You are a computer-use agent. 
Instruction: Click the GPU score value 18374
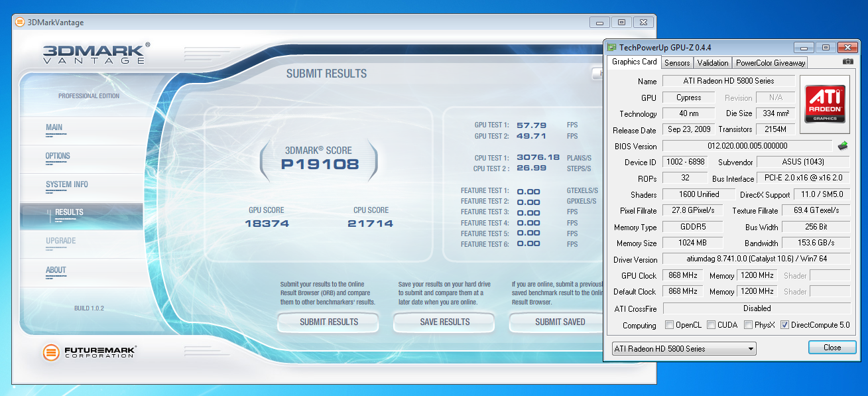(267, 224)
